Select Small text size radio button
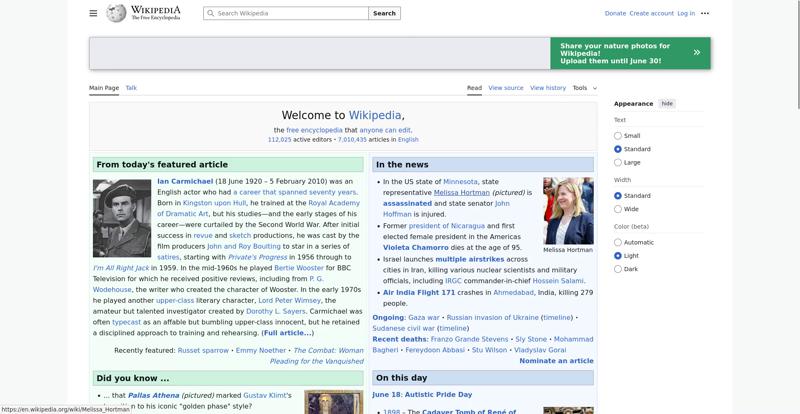The width and height of the screenshot is (800, 414). tap(617, 136)
